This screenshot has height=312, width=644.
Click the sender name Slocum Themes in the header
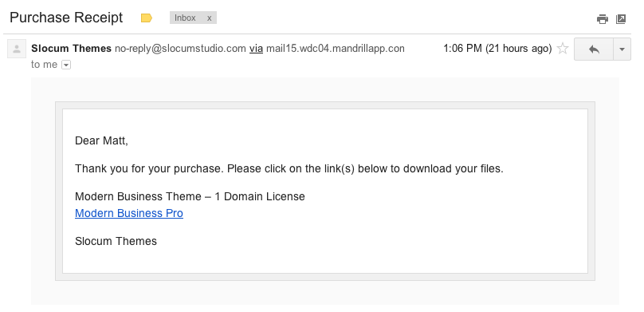[72, 49]
